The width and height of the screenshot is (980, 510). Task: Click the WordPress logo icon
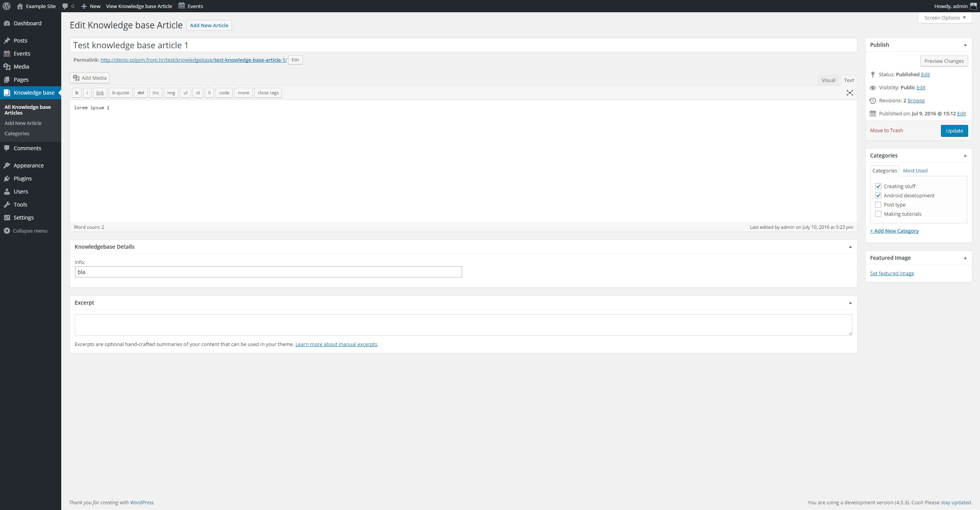tap(7, 6)
